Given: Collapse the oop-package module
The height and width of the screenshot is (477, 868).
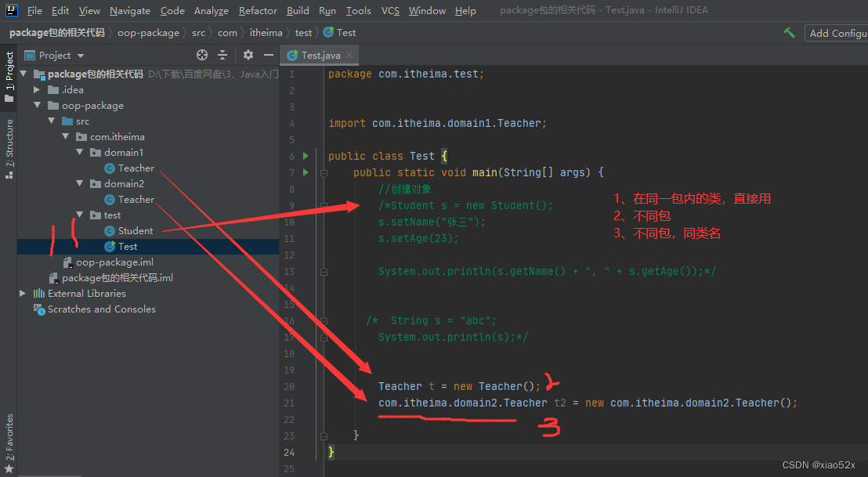Looking at the screenshot, I should click(x=37, y=105).
